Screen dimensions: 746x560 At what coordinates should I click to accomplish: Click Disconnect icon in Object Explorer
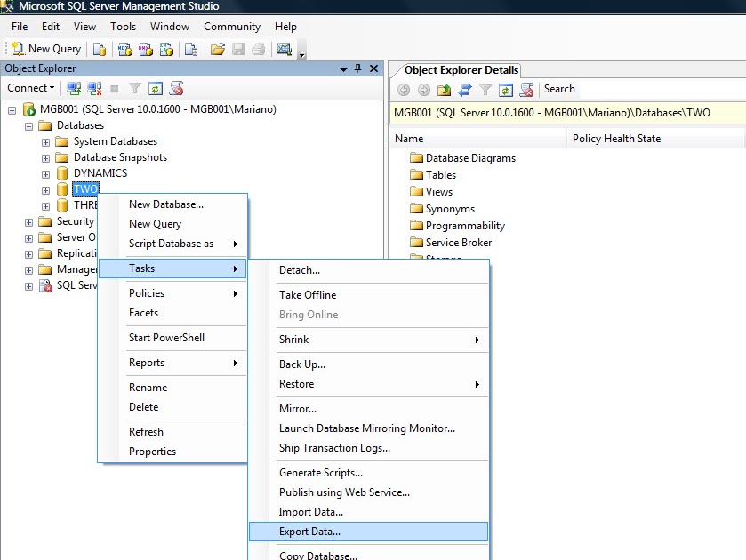pyautogui.click(x=94, y=89)
